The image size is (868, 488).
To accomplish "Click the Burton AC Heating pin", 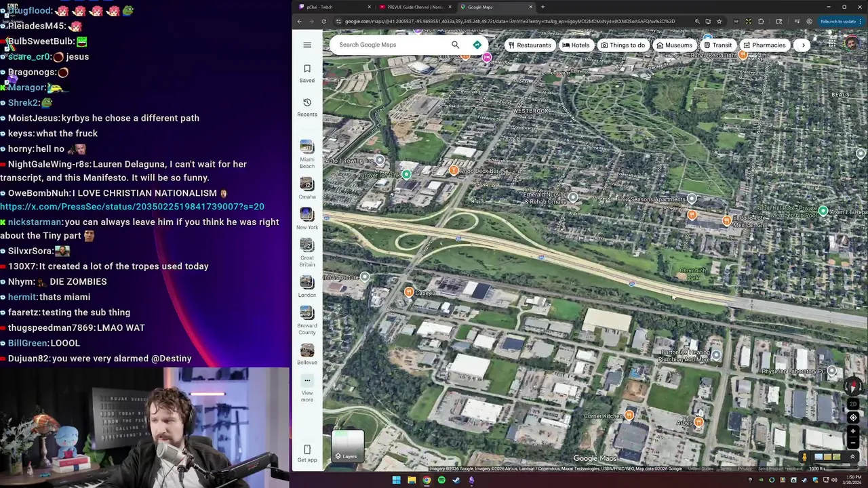I will point(716,355).
